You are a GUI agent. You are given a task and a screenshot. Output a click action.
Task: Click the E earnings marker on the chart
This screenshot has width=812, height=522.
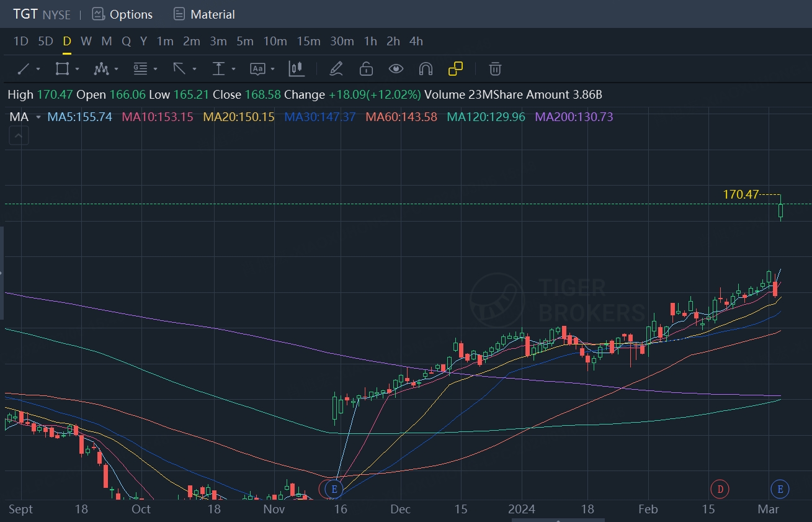332,489
